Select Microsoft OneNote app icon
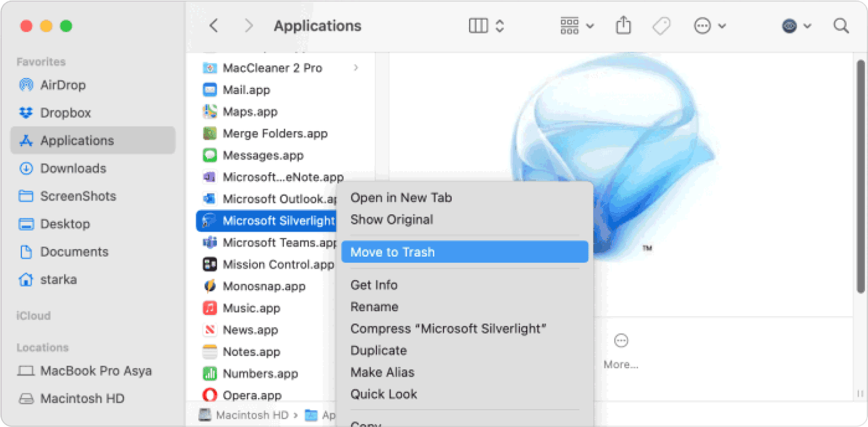868x427 pixels. (209, 177)
